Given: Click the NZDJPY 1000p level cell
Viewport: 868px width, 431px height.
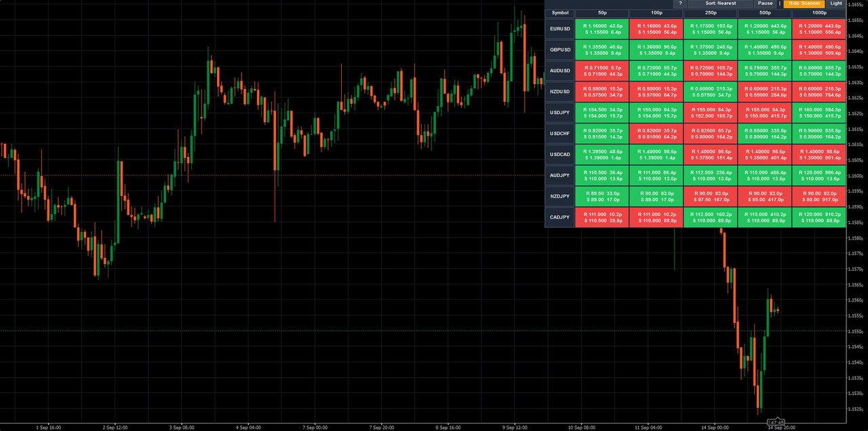Looking at the screenshot, I should point(819,196).
